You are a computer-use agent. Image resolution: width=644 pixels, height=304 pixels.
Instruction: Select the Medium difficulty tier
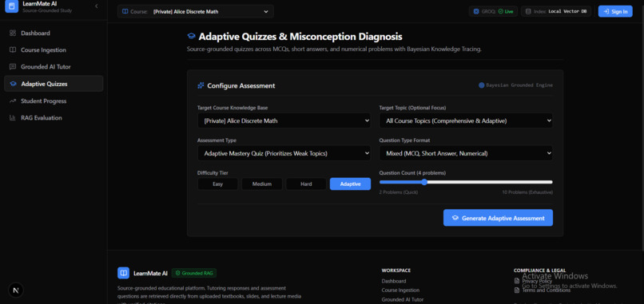[x=261, y=184]
